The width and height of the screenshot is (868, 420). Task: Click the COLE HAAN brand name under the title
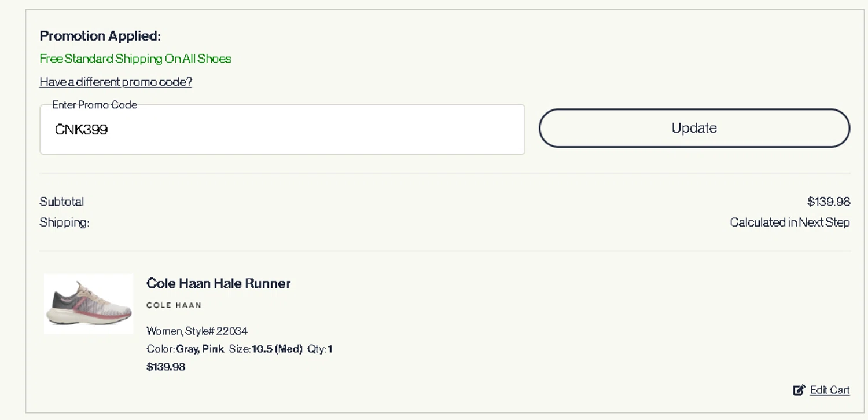click(x=174, y=305)
